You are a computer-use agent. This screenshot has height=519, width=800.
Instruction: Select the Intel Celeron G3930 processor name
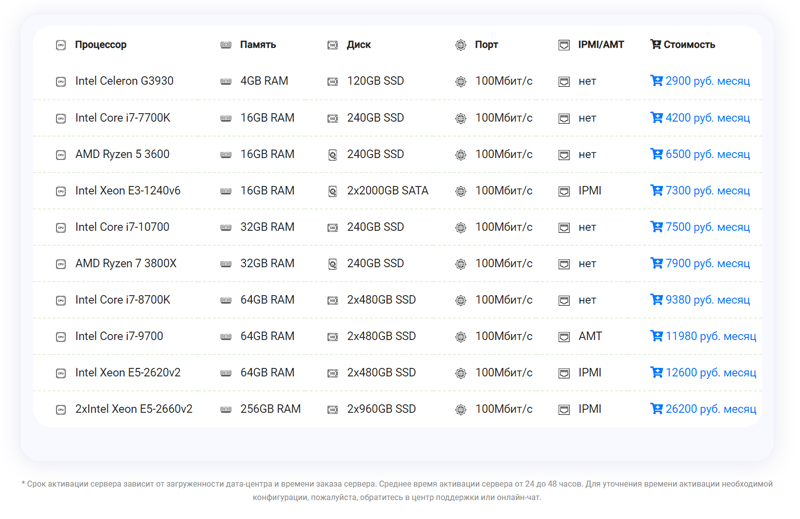pyautogui.click(x=124, y=81)
